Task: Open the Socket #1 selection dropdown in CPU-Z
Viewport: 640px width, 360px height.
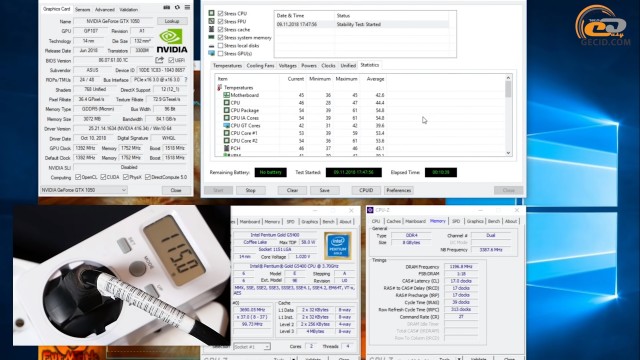Action: point(251,347)
